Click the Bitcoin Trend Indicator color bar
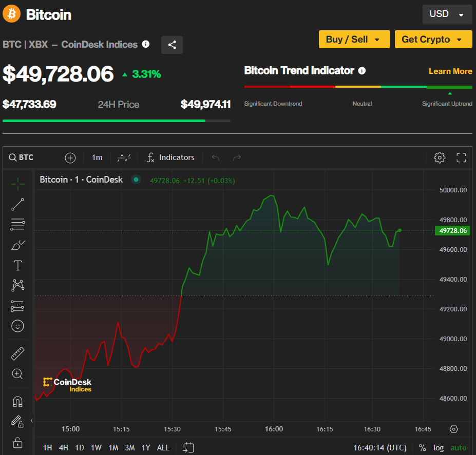 [358, 87]
